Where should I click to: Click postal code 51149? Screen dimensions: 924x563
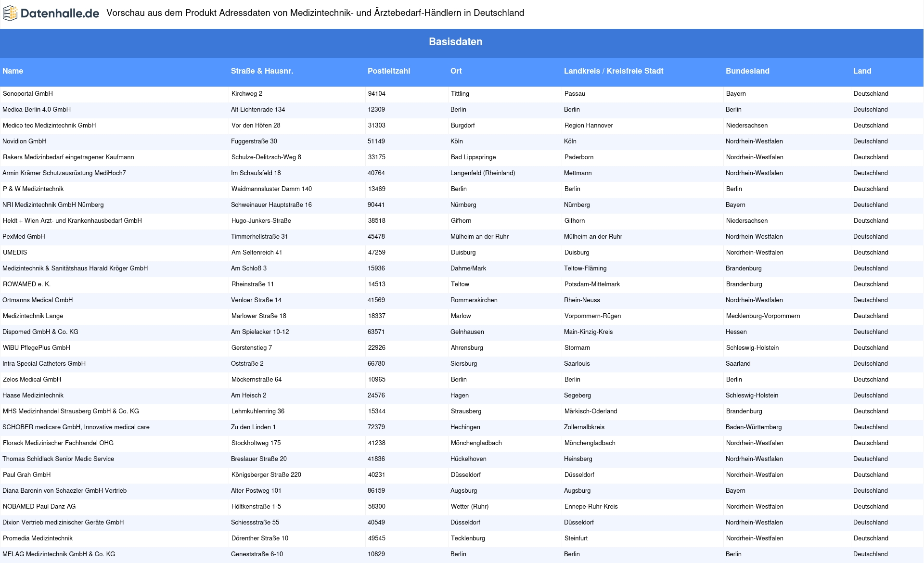376,141
